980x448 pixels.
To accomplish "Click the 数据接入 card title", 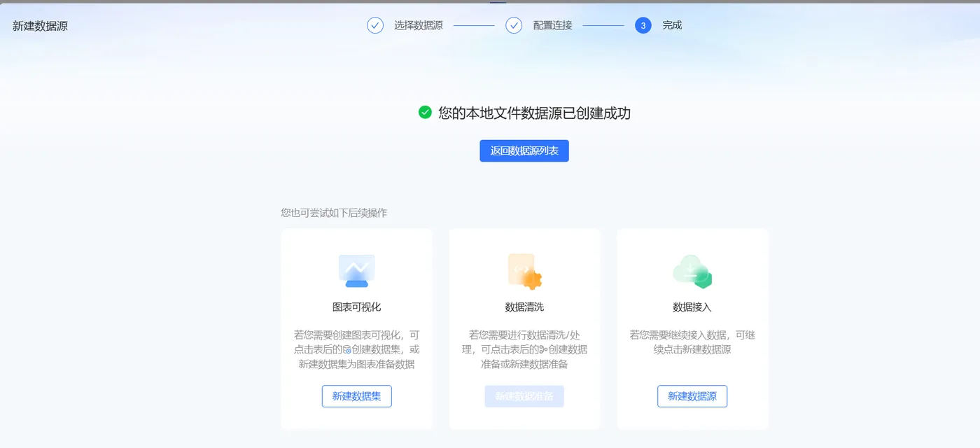I will (x=692, y=307).
